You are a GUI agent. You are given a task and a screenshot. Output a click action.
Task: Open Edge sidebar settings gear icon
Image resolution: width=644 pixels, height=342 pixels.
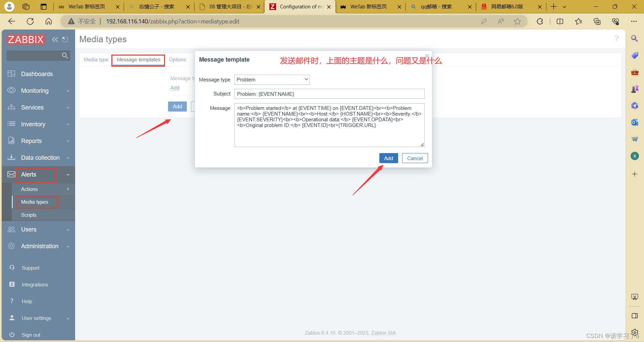[x=635, y=333]
